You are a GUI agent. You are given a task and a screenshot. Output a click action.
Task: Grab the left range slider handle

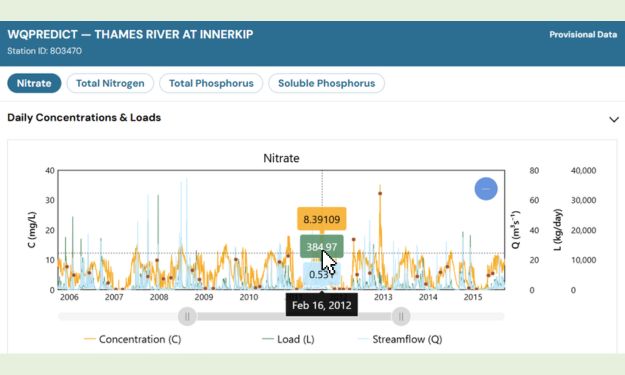click(187, 316)
